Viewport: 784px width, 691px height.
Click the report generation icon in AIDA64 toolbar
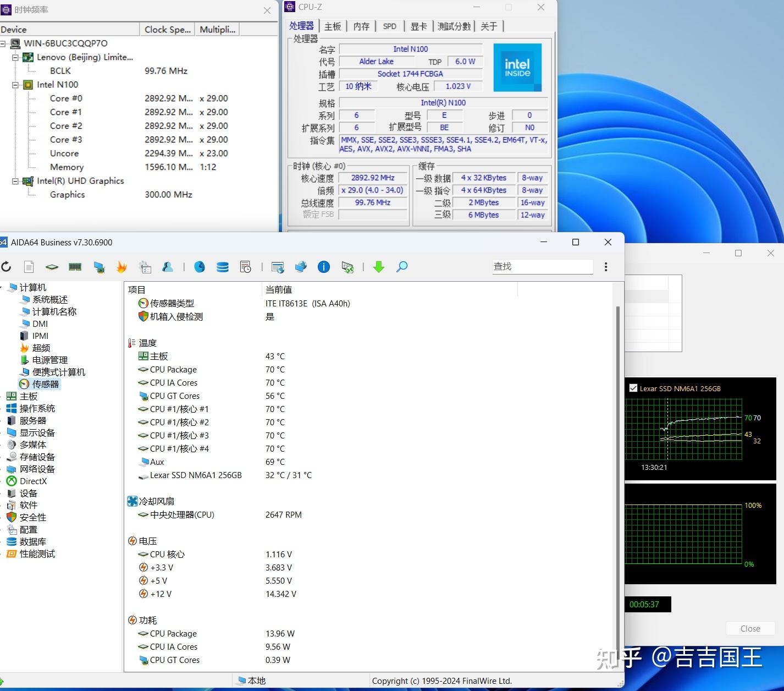[x=29, y=267]
